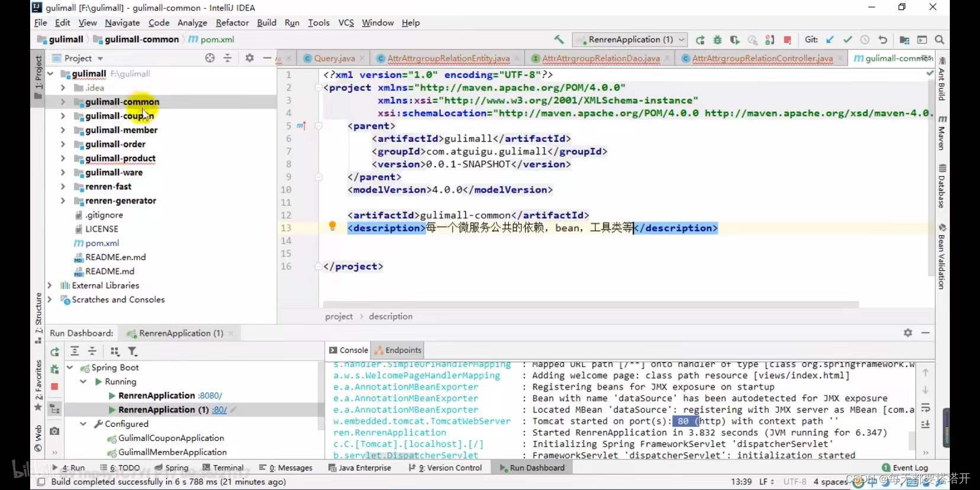
Task: Click the red Stop icon in the main toolbar
Action: pos(787,40)
